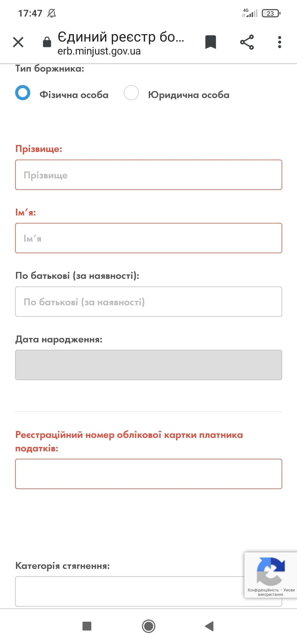Select the 'Фізична особа' radio button
This screenshot has width=297, height=644.
pyautogui.click(x=23, y=93)
